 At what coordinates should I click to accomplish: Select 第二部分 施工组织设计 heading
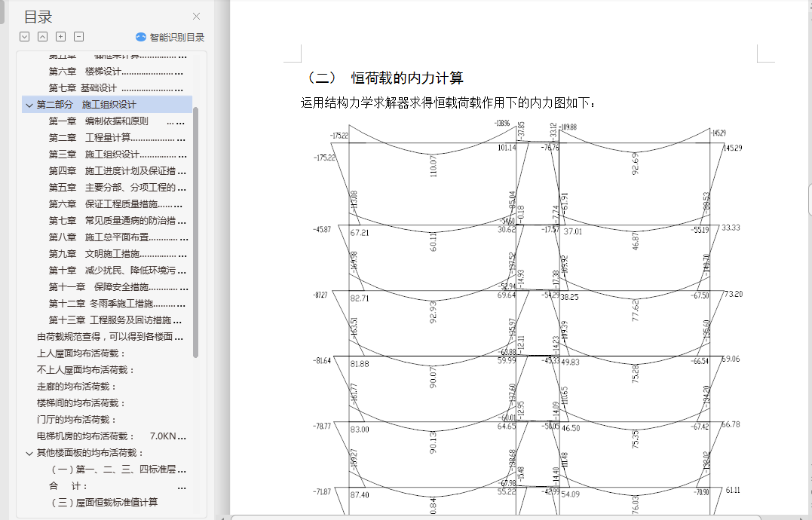pos(107,105)
